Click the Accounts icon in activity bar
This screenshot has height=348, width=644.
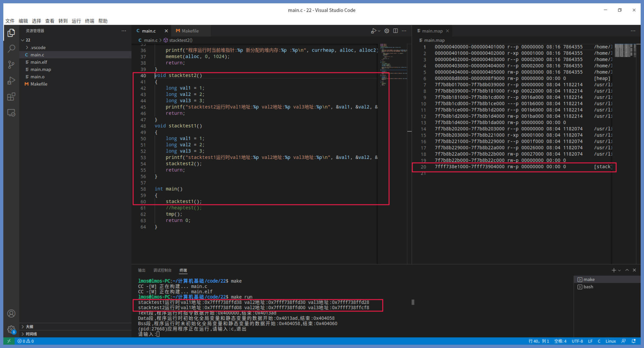click(11, 313)
